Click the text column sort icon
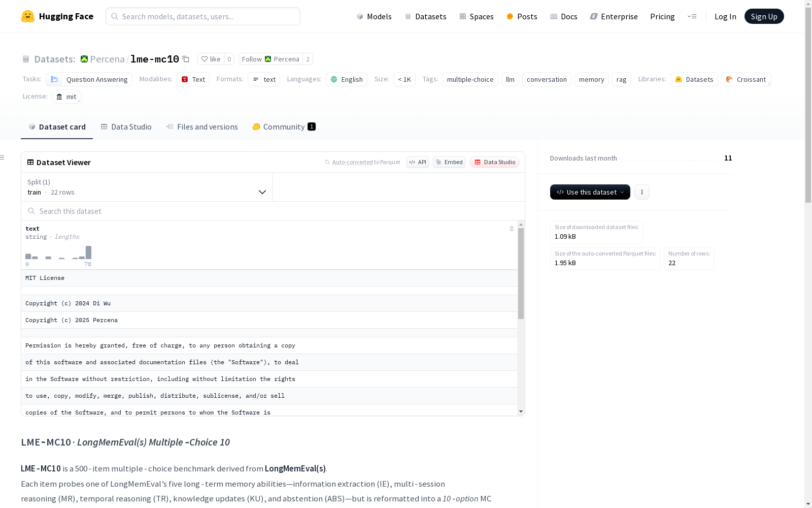This screenshot has width=812, height=508. (512, 229)
